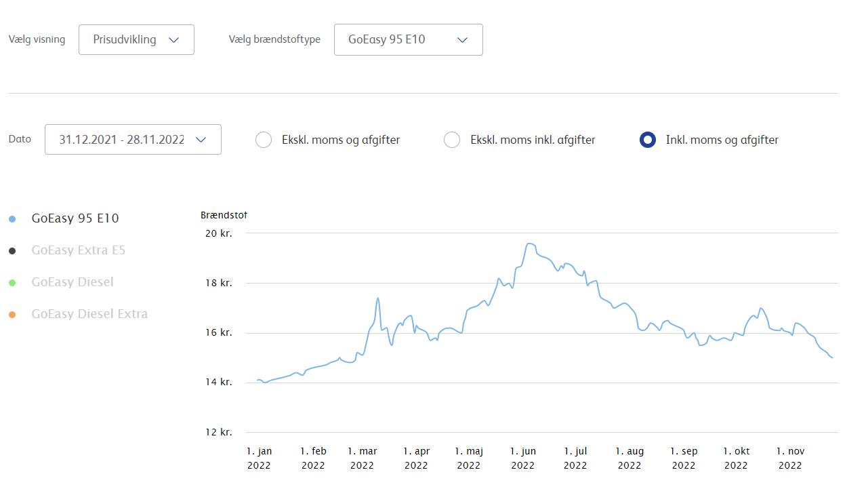The width and height of the screenshot is (868, 487).
Task: Click the 1. nov 2022 axis label
Action: (x=791, y=459)
